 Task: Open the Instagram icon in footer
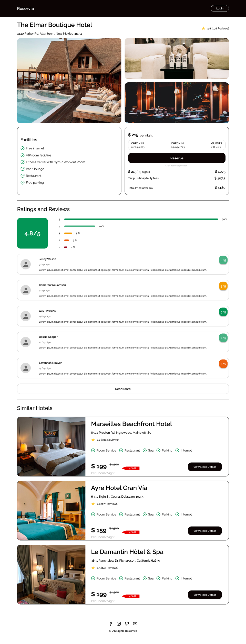point(119,624)
